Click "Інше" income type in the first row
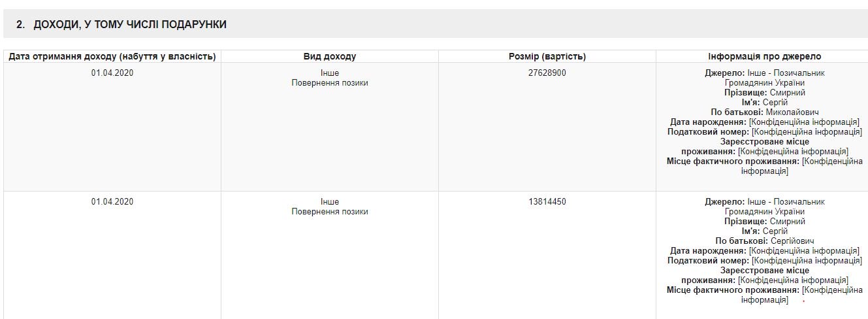The image size is (868, 319). point(330,73)
